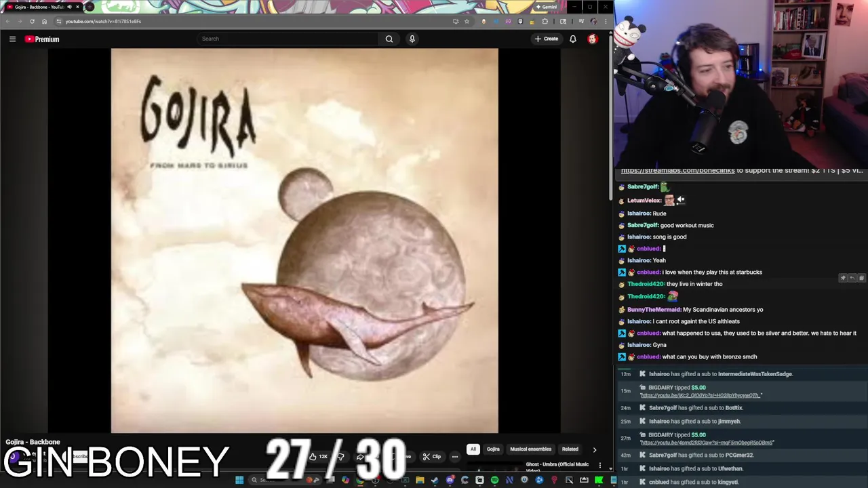
Task: Open browser extensions puzzle icon
Action: tap(545, 21)
